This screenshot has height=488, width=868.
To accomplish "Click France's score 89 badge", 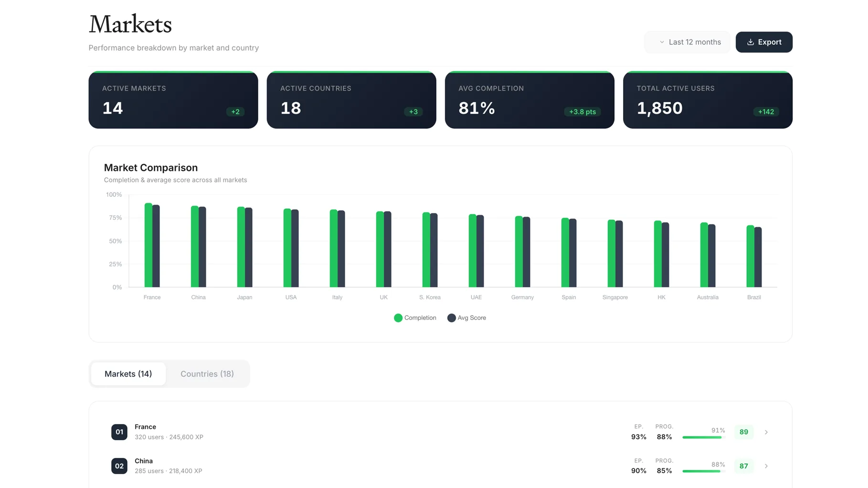I will coord(743,432).
